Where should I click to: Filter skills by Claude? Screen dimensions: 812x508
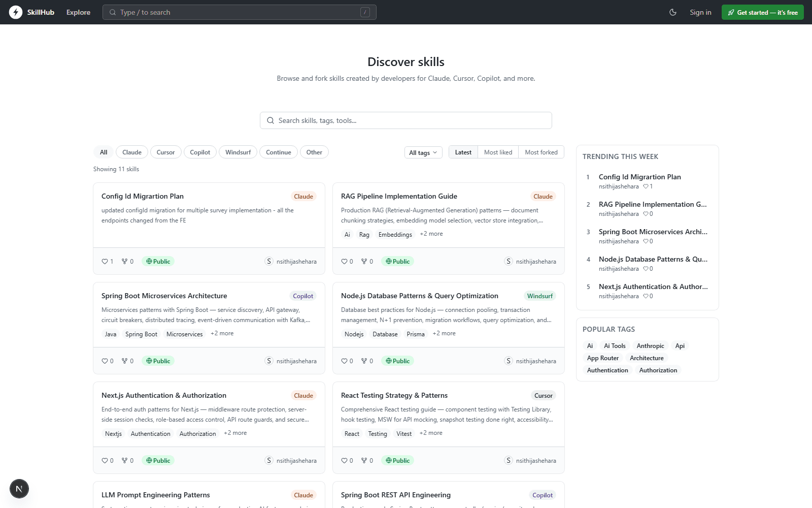click(132, 152)
